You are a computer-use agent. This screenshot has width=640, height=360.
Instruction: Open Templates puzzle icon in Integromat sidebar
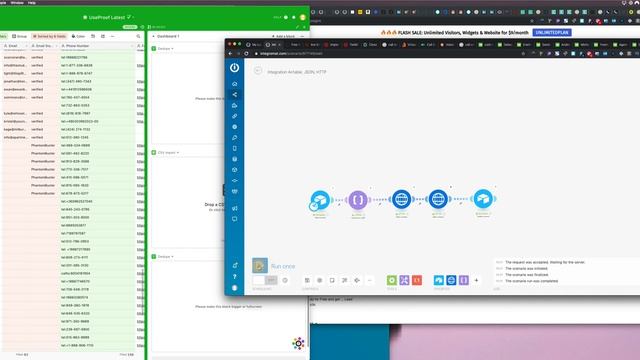234,105
